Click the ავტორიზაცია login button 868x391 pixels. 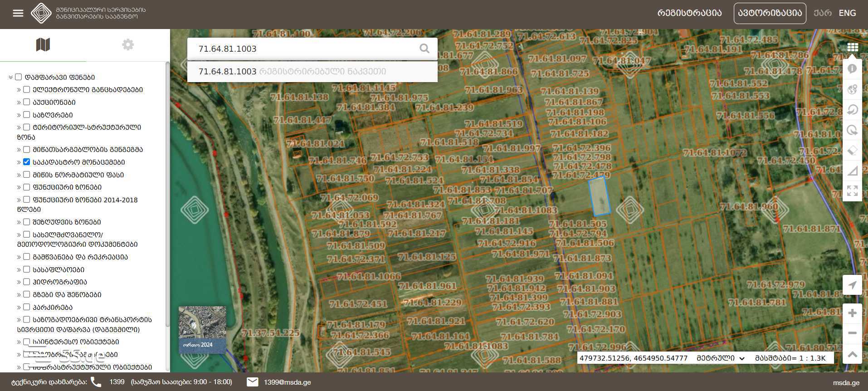pyautogui.click(x=770, y=13)
